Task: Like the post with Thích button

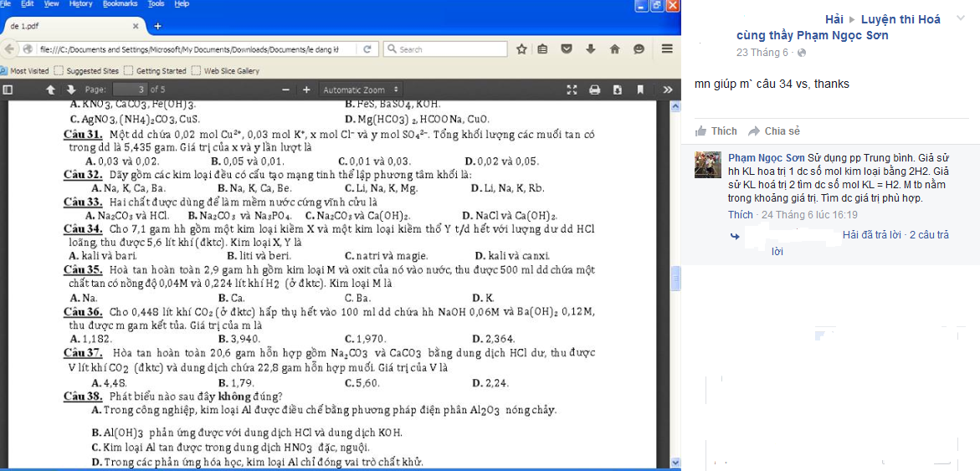Action: pyautogui.click(x=716, y=131)
